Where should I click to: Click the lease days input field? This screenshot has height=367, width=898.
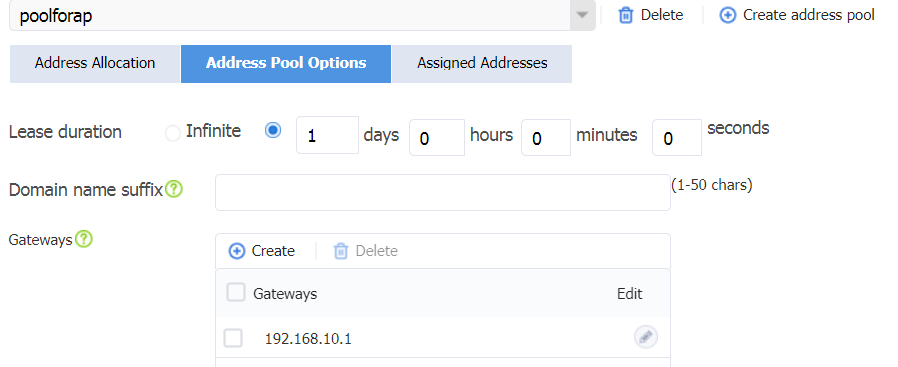pos(328,135)
